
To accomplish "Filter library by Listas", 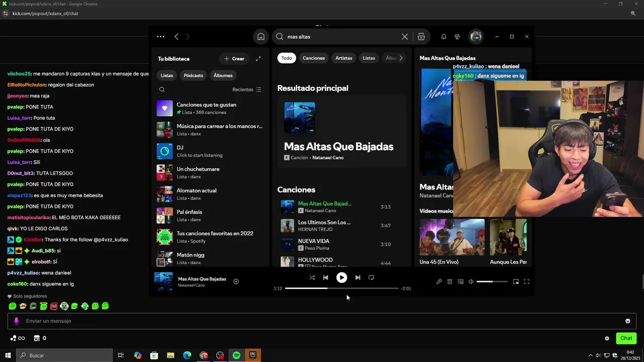I will coord(167,75).
